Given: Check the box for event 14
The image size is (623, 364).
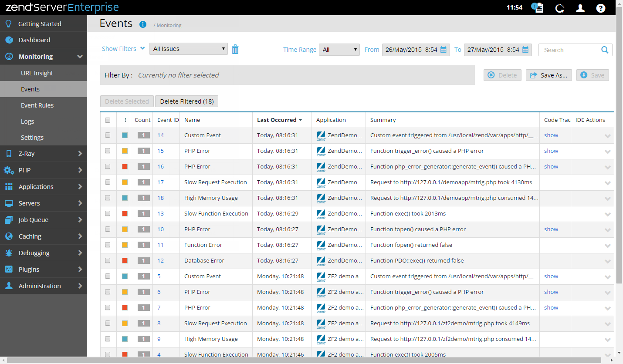Looking at the screenshot, I should (x=108, y=135).
